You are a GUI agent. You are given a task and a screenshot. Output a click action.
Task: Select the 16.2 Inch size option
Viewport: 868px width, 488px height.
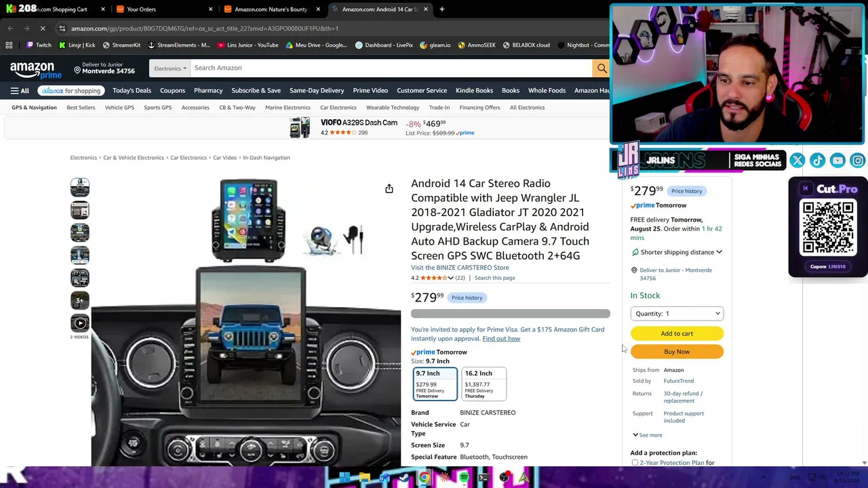pos(484,384)
